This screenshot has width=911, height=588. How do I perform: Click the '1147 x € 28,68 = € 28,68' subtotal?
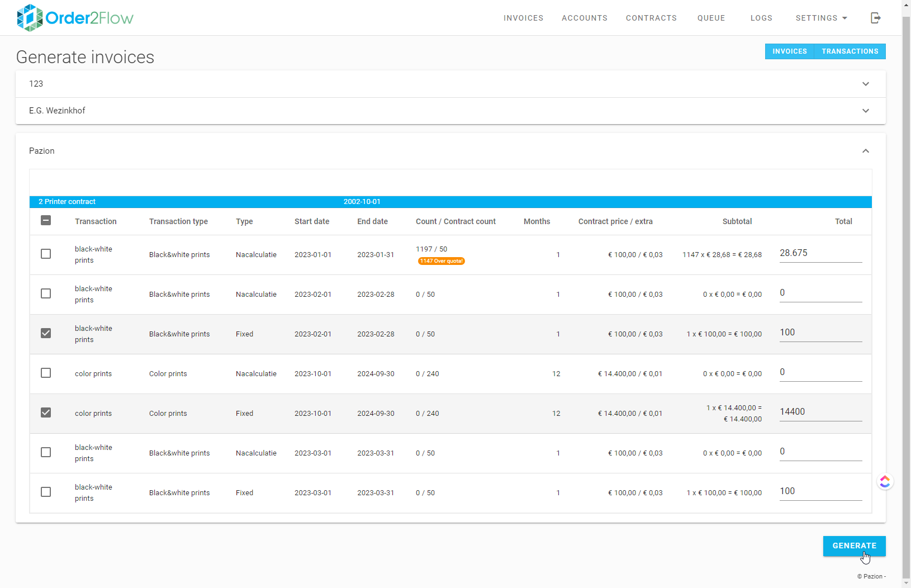coord(722,255)
